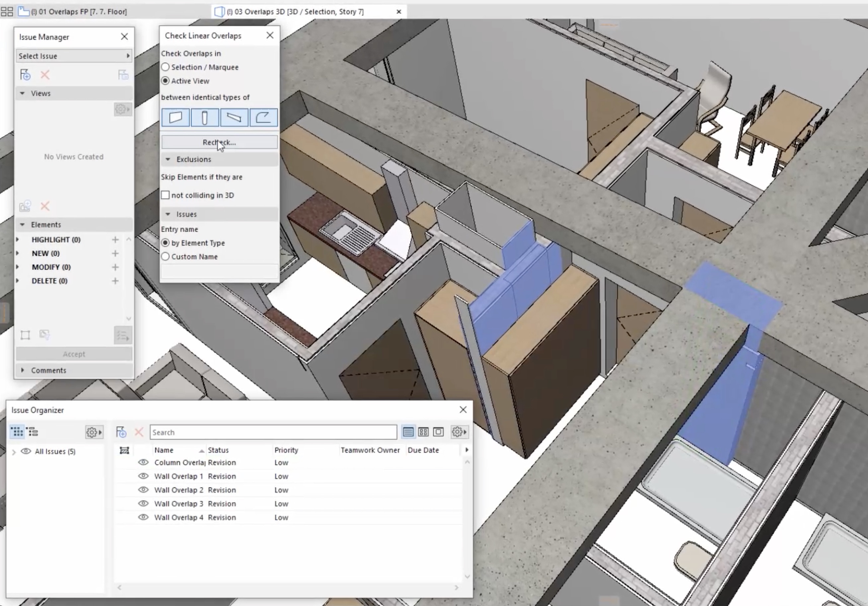Viewport: 868px width, 606px height.
Task: Open the tab overview grid icon
Action: coord(7,12)
